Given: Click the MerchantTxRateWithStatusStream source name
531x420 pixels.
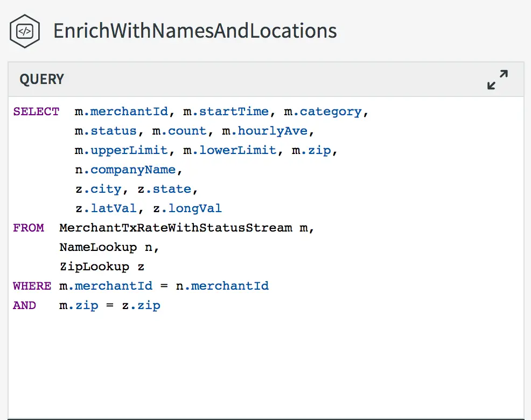Looking at the screenshot, I should pyautogui.click(x=176, y=228).
